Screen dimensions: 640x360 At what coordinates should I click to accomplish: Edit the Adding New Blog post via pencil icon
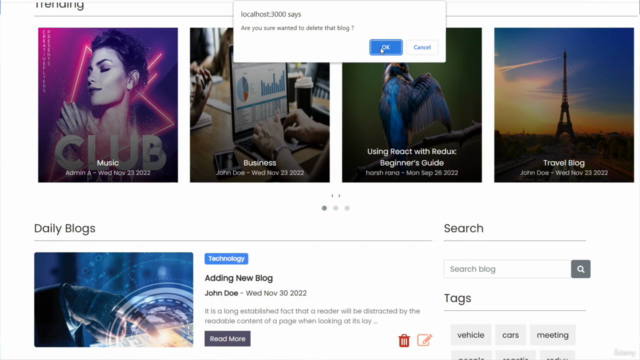[x=424, y=340]
